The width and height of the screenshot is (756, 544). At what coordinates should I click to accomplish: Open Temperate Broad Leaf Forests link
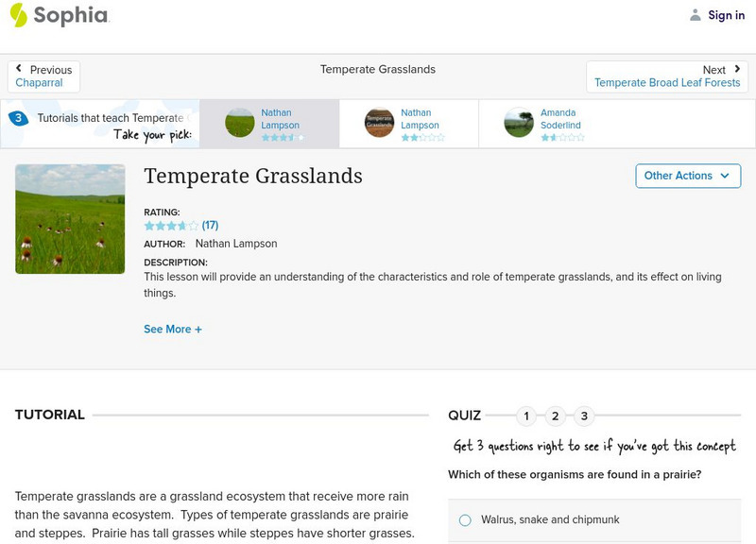[667, 83]
